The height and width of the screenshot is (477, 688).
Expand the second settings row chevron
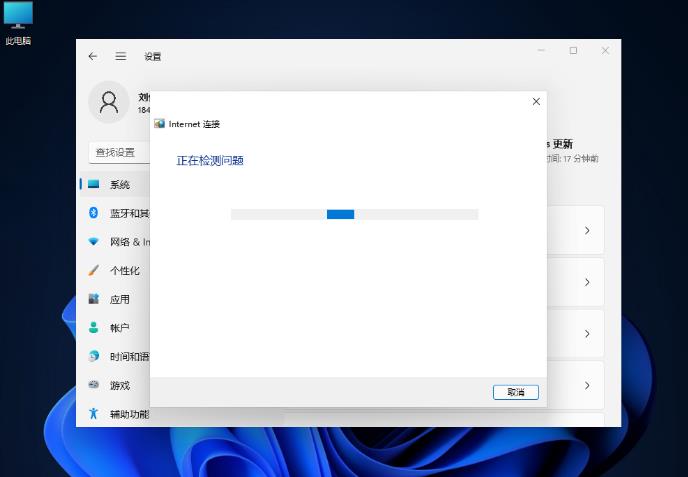(x=587, y=283)
